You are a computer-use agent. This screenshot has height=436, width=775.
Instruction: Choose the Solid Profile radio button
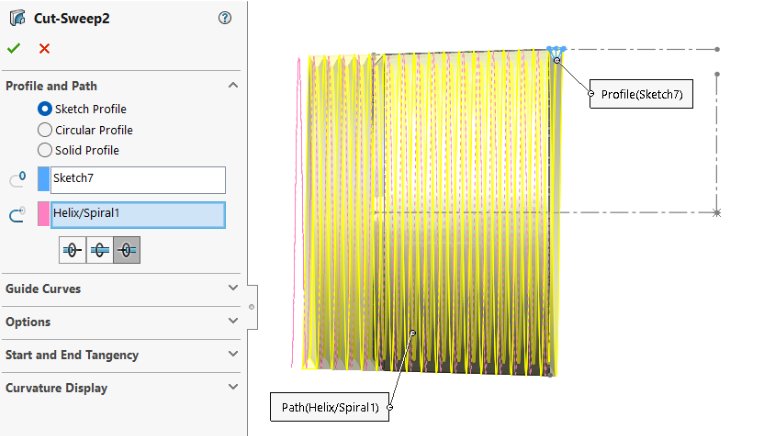click(44, 150)
